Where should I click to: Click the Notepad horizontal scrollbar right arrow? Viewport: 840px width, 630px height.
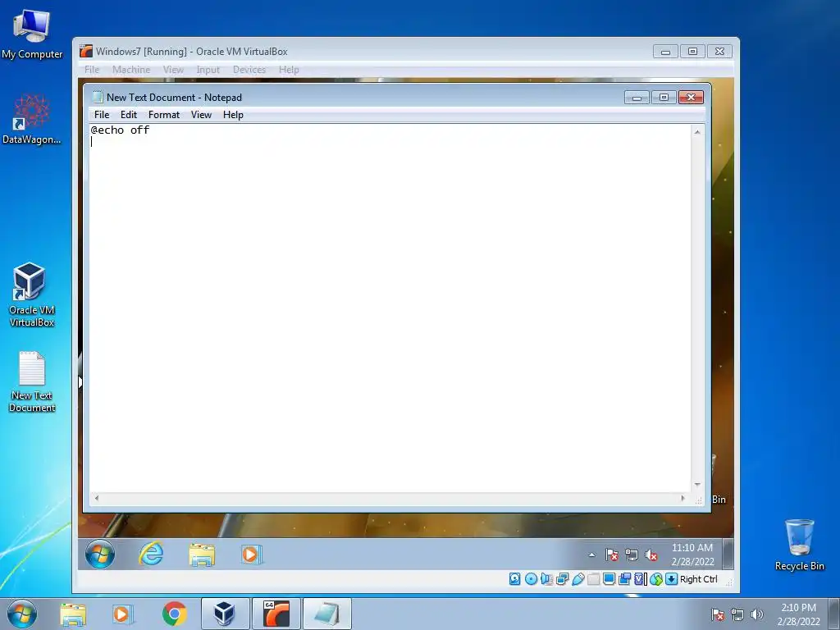coord(682,498)
